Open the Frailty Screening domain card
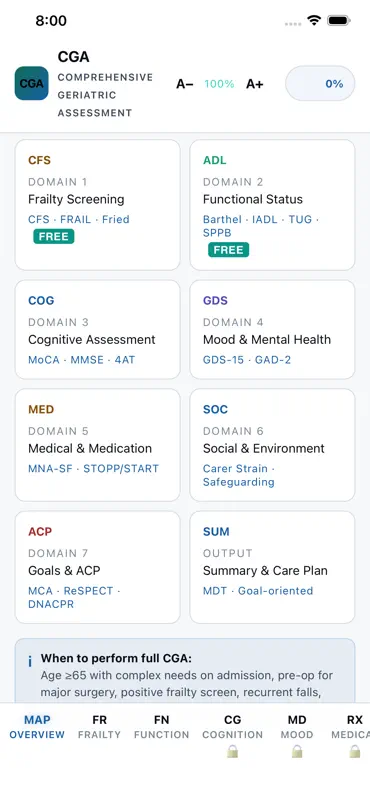 [x=97, y=205]
